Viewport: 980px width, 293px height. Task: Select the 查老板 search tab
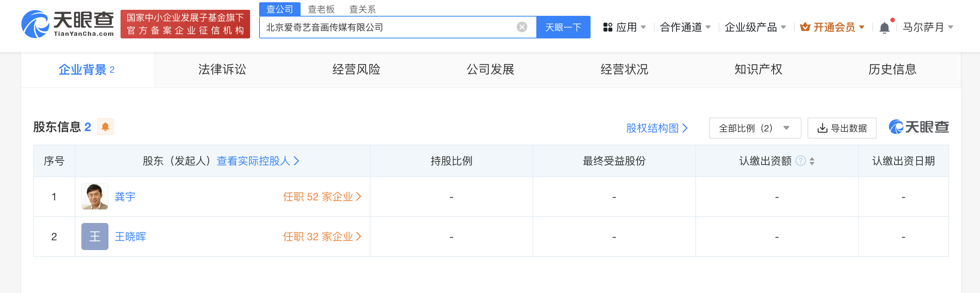pyautogui.click(x=321, y=9)
